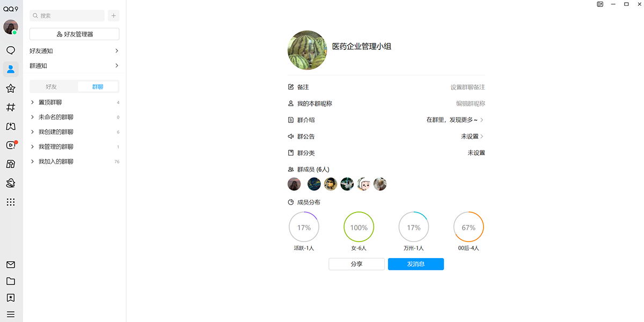Click the 发消息 button
The width and height of the screenshot is (644, 322).
416,264
